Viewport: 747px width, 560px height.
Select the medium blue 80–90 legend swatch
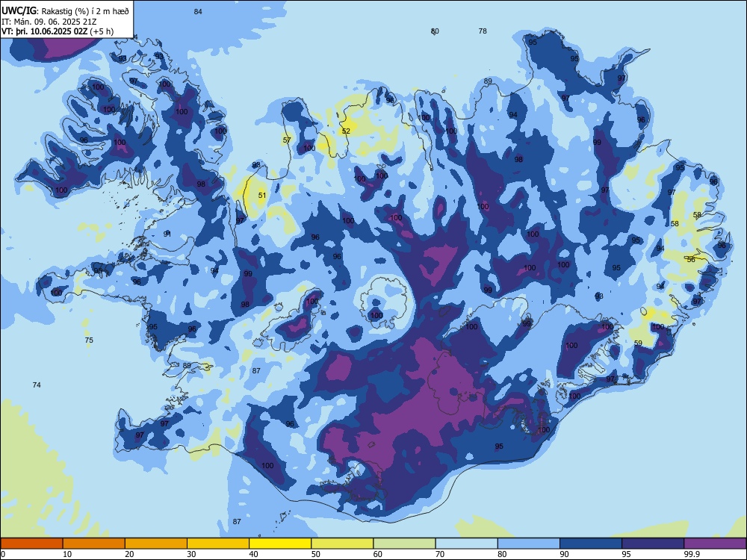pyautogui.click(x=529, y=544)
